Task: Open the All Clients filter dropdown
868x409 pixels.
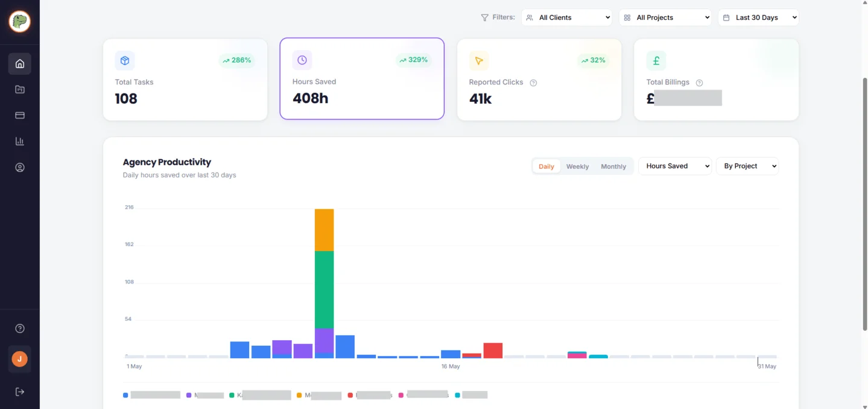Action: (x=567, y=17)
